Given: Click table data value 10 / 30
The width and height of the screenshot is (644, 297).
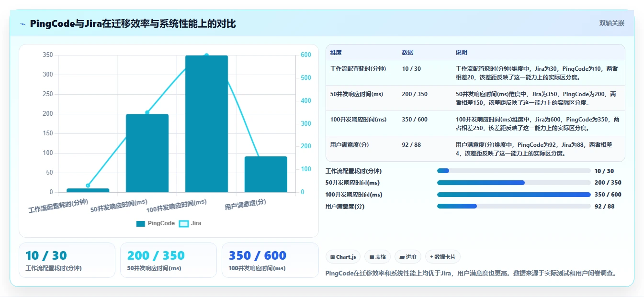Looking at the screenshot, I should 412,69.
